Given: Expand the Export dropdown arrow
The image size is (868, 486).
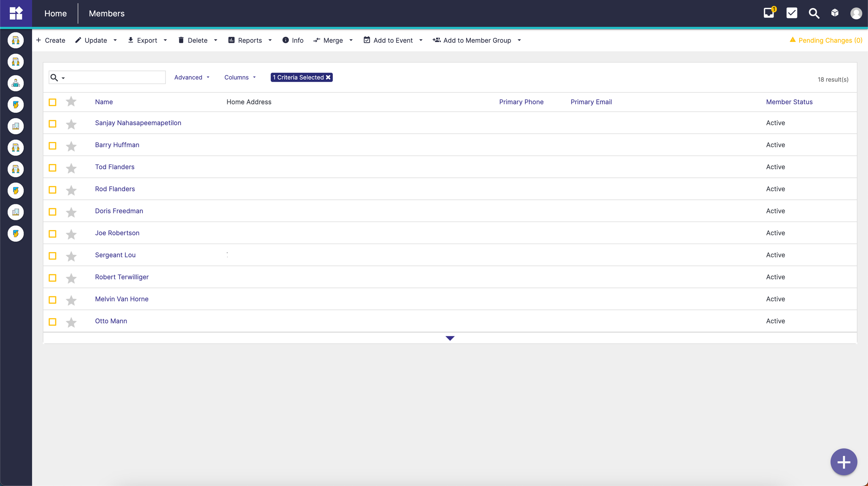Looking at the screenshot, I should [x=165, y=40].
